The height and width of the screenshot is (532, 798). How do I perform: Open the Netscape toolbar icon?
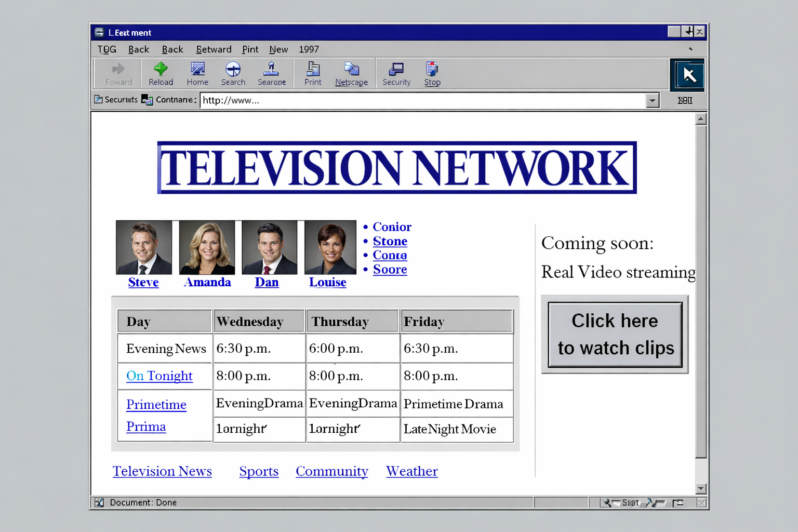click(351, 73)
